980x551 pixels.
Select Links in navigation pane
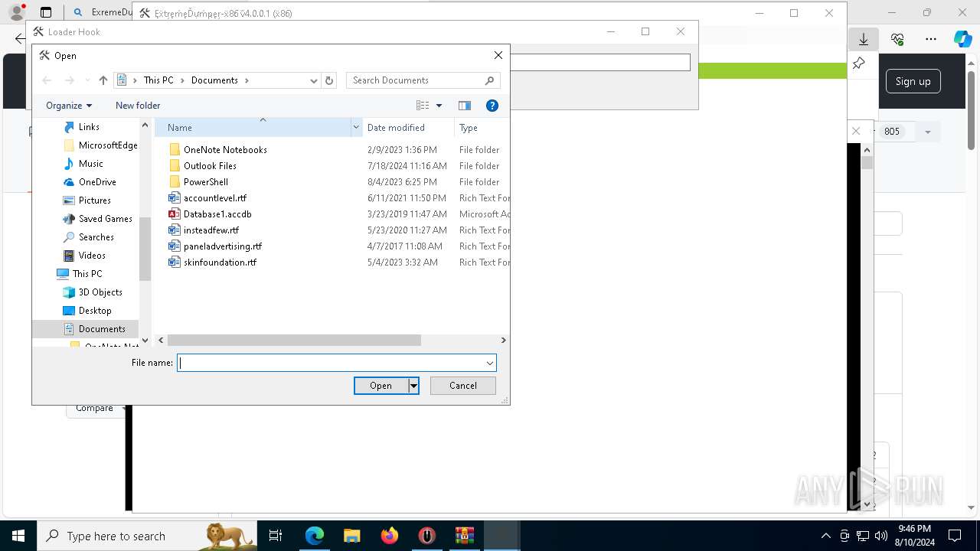(x=89, y=127)
